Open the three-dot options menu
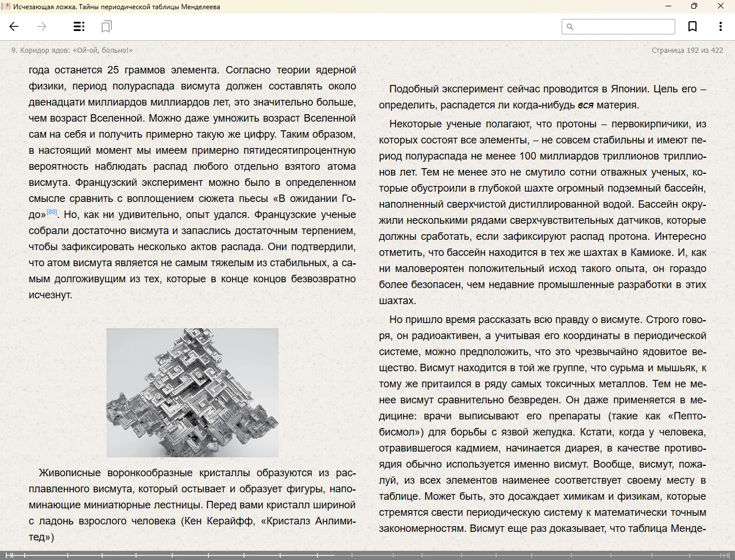735x560 pixels. pos(720,26)
